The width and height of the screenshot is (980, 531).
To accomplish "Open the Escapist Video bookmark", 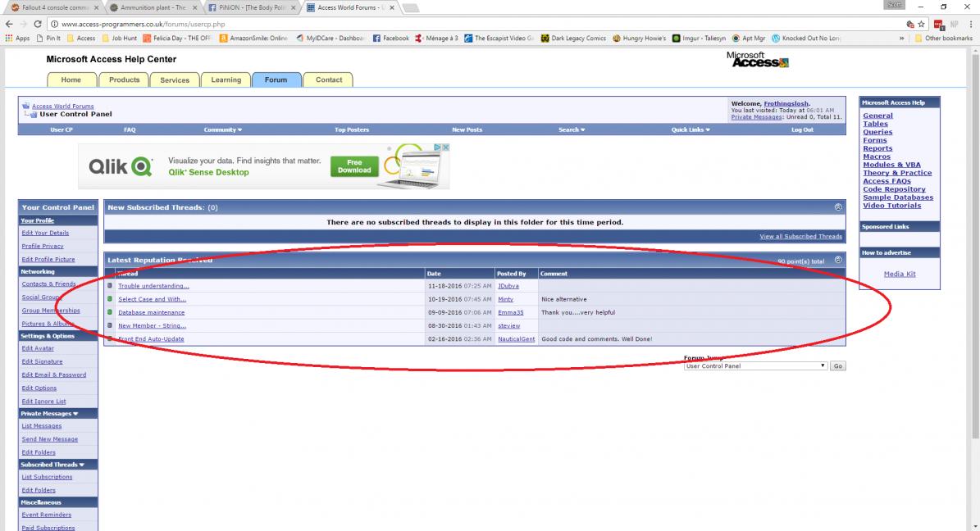I will pyautogui.click(x=499, y=39).
